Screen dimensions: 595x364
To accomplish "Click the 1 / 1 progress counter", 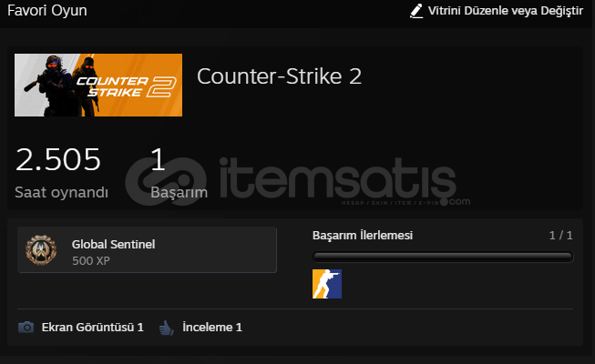I will point(561,236).
